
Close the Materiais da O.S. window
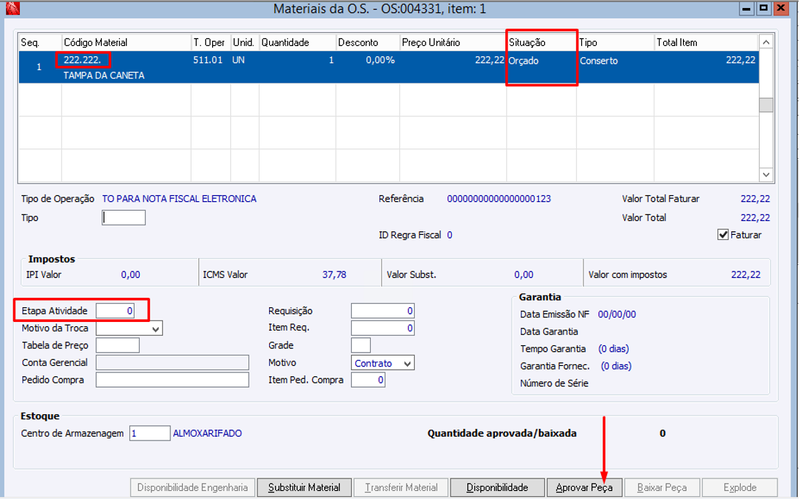[781, 8]
